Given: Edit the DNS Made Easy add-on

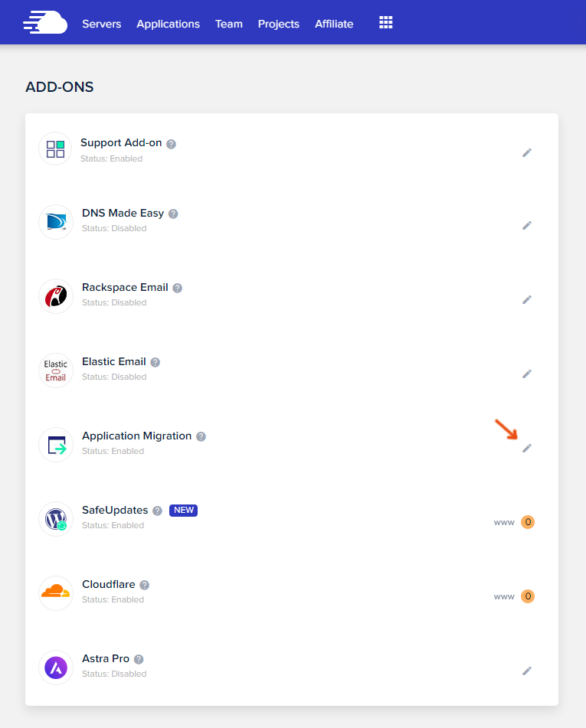Looking at the screenshot, I should point(526,226).
